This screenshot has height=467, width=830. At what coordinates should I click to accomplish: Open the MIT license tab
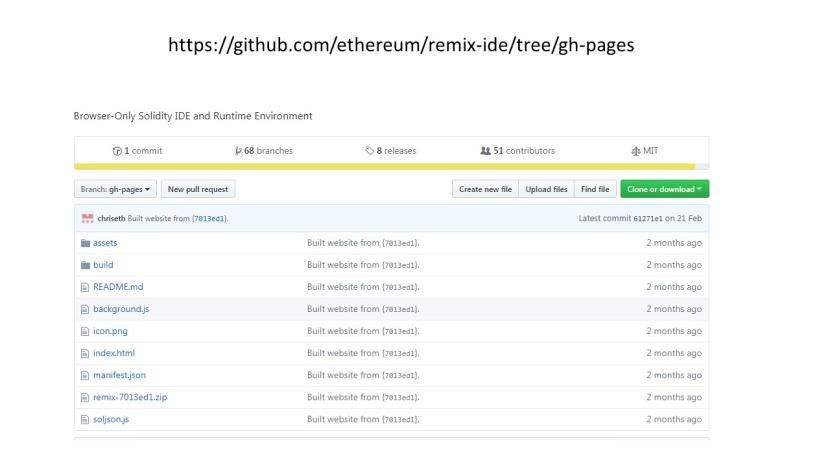pyautogui.click(x=644, y=151)
